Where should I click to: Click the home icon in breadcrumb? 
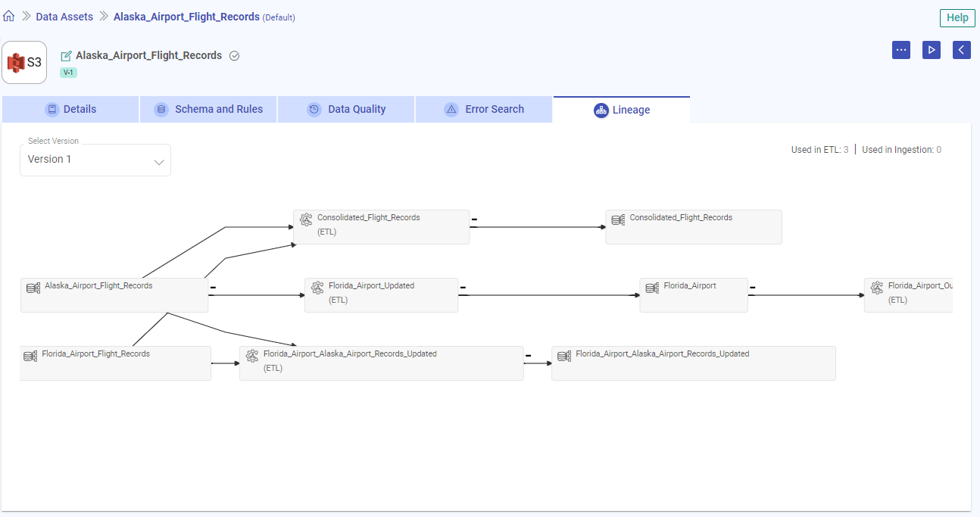(9, 17)
